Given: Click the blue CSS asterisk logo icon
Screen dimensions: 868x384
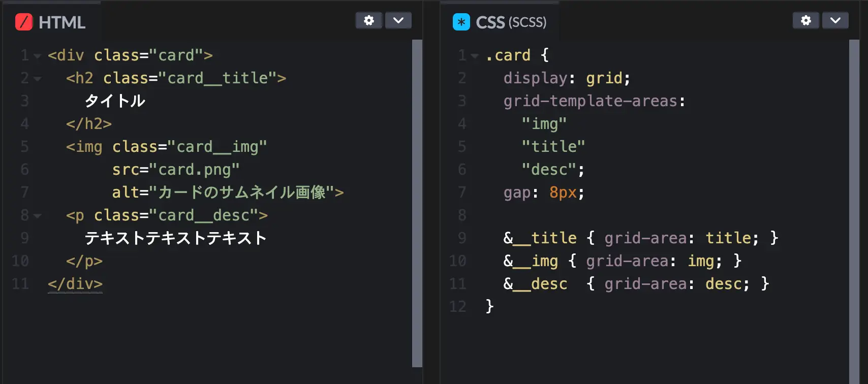Looking at the screenshot, I should pyautogui.click(x=461, y=22).
